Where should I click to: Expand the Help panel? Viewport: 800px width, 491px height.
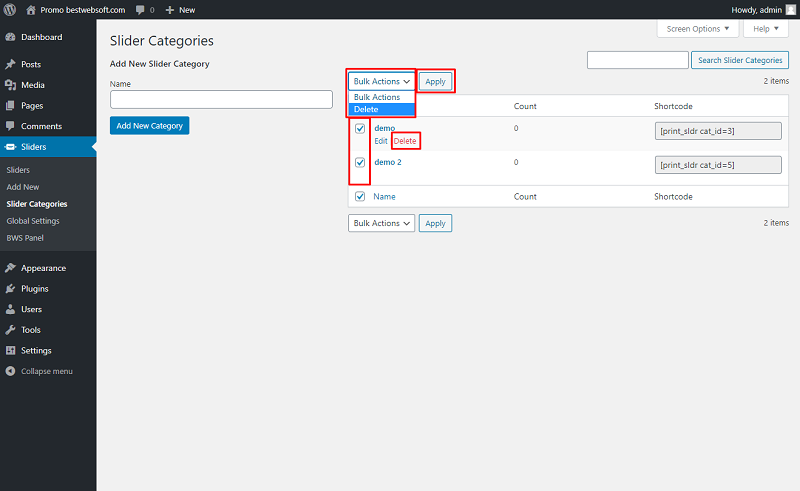(x=766, y=29)
